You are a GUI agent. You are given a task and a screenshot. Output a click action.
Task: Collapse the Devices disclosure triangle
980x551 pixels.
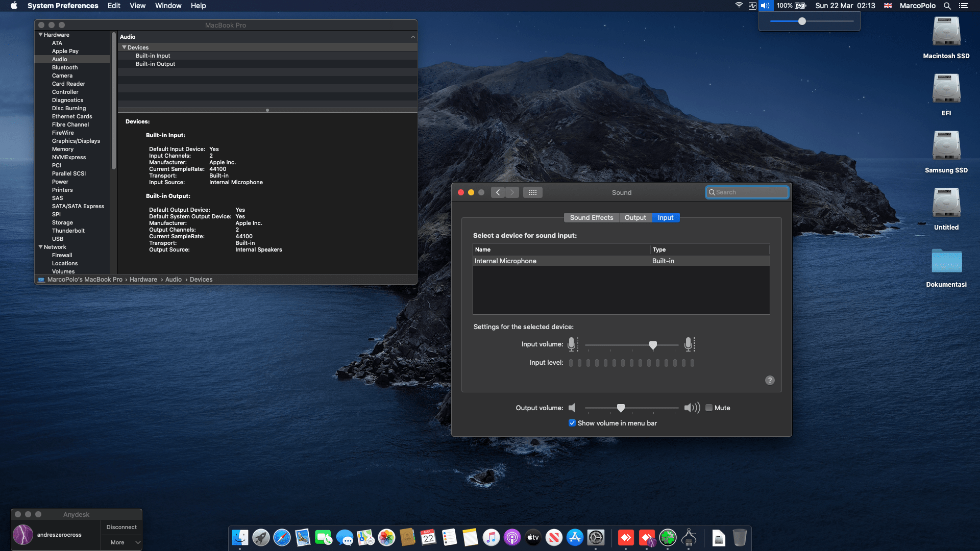(124, 47)
